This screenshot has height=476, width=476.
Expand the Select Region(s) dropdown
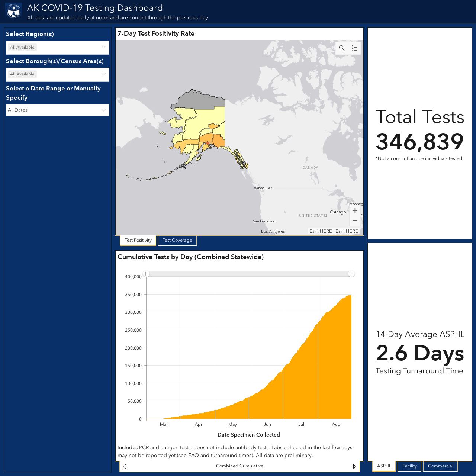point(58,48)
